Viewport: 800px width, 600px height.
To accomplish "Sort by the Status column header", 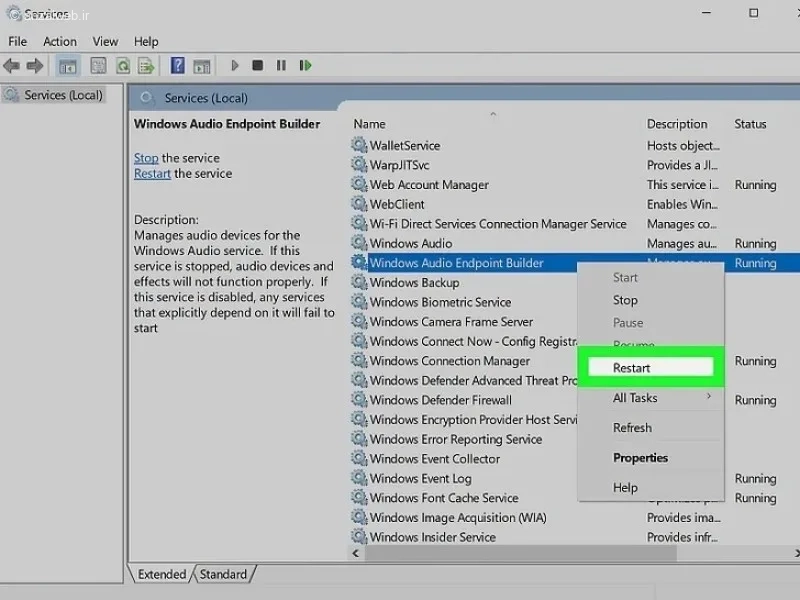I will pyautogui.click(x=750, y=124).
